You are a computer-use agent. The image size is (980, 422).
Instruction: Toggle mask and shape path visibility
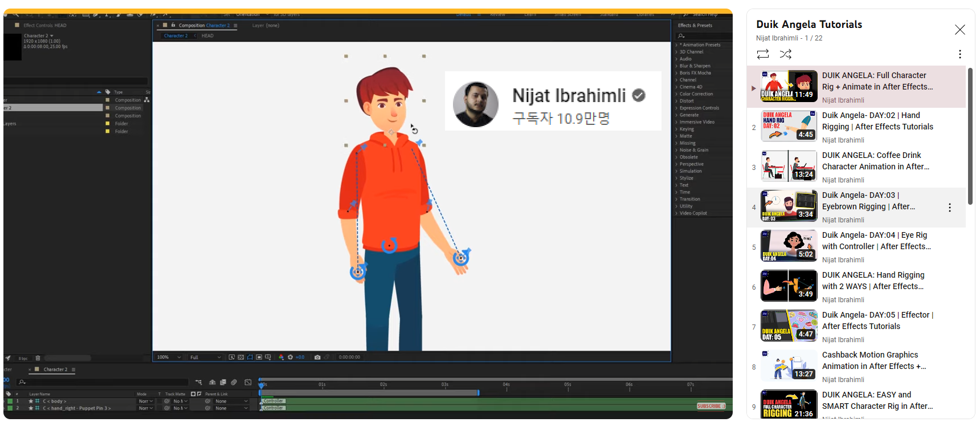(250, 358)
